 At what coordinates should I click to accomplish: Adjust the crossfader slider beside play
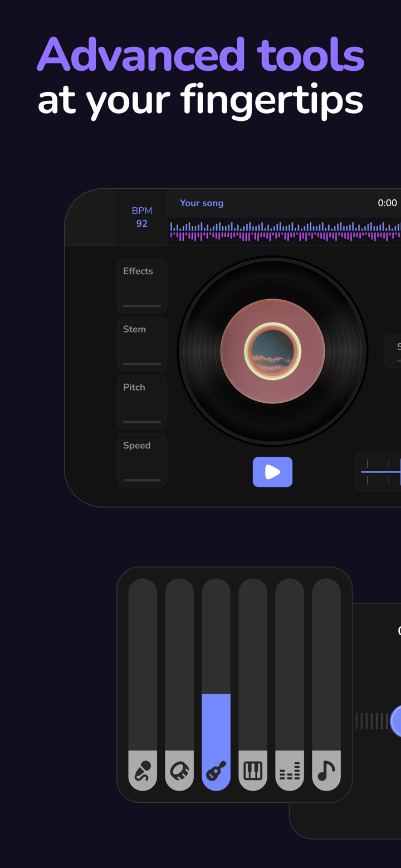pos(378,472)
